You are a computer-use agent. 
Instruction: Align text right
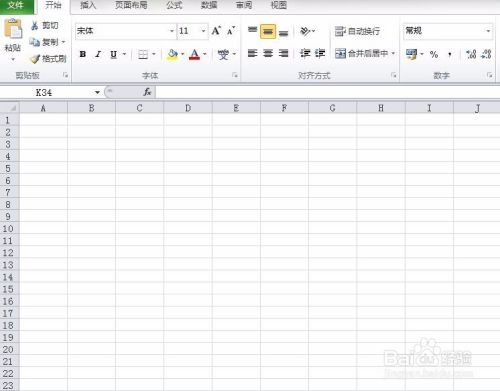[x=283, y=53]
